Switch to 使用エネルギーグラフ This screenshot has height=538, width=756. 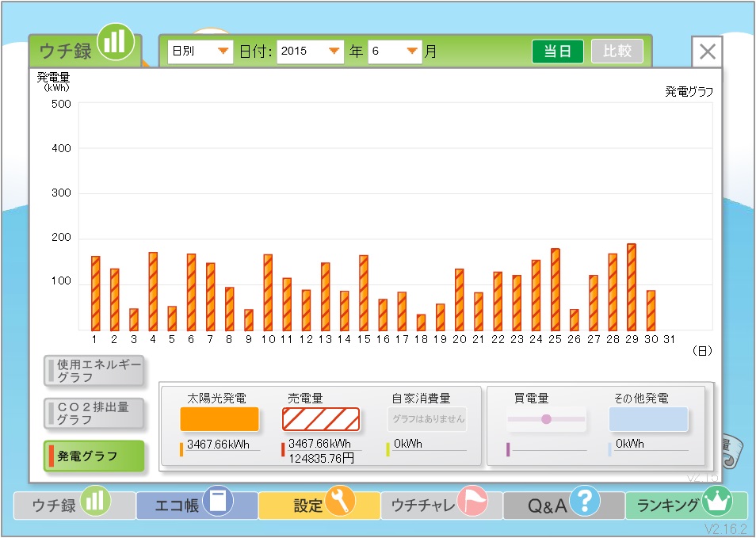94,371
